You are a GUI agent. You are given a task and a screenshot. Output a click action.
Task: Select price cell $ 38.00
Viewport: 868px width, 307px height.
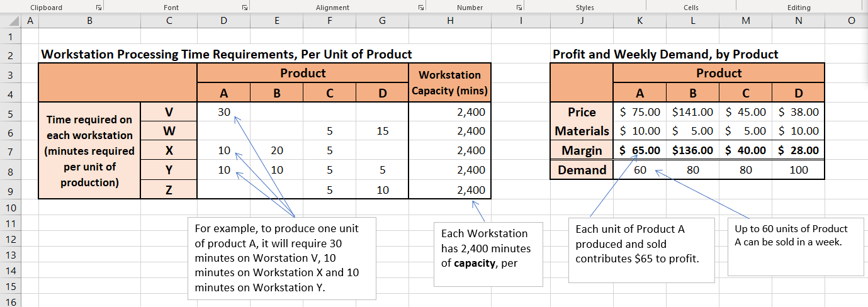click(x=798, y=112)
